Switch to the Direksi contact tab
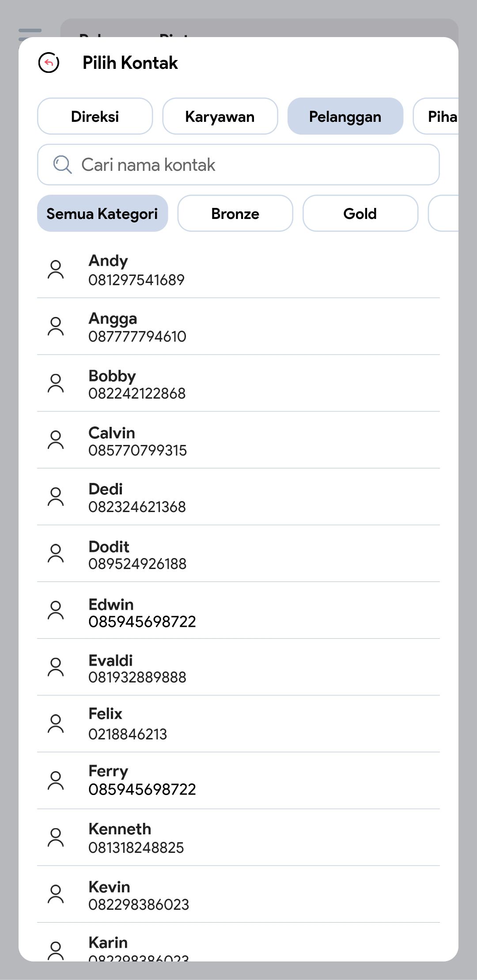Viewport: 477px width, 980px height. click(95, 117)
